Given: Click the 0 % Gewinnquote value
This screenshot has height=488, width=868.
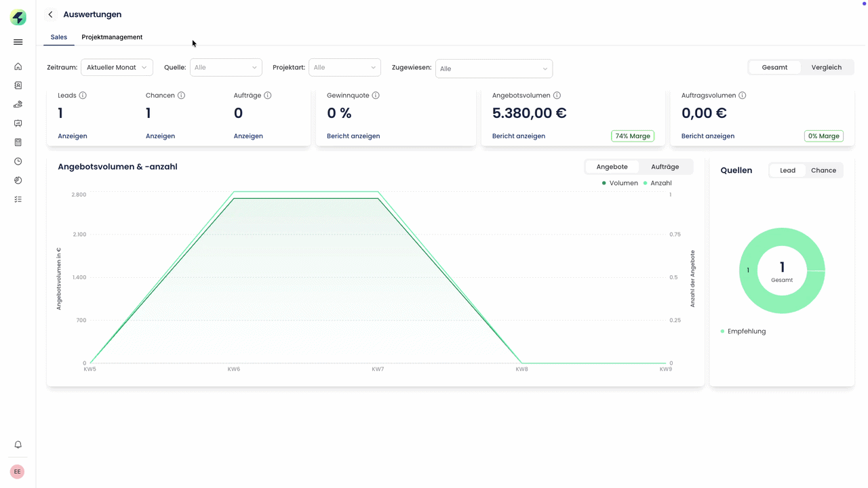Looking at the screenshot, I should pyautogui.click(x=339, y=113).
